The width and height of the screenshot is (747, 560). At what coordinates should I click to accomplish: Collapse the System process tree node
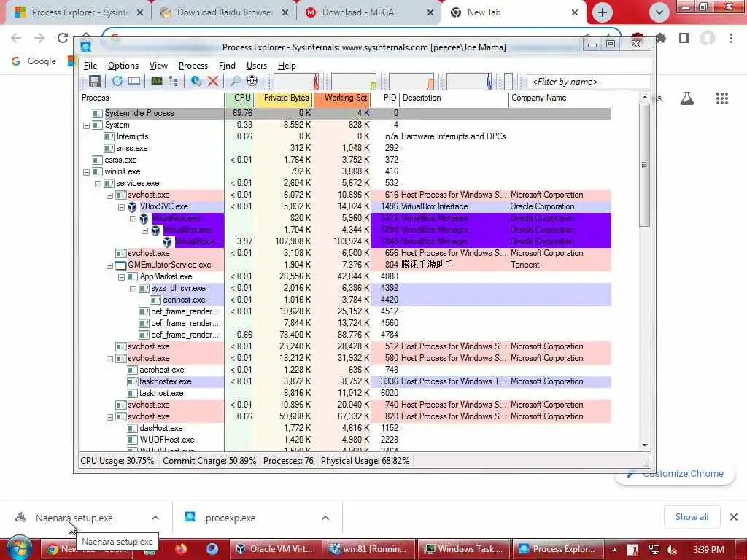[x=86, y=125]
